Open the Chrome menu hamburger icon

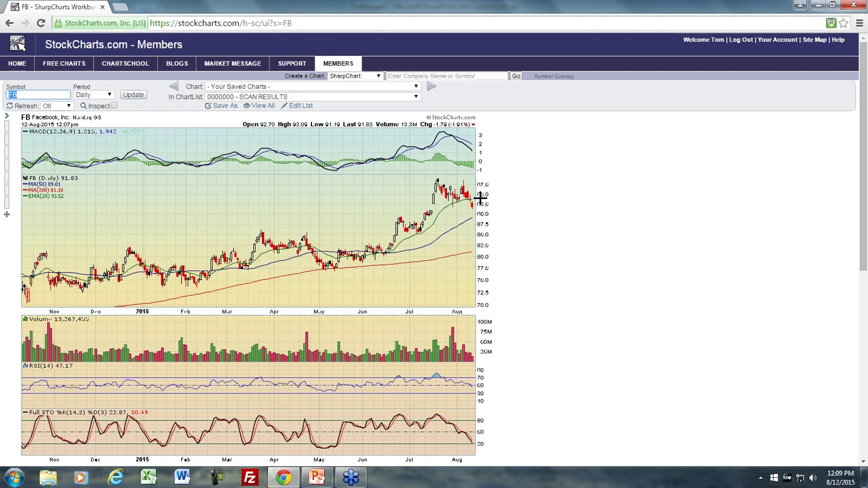coord(860,23)
